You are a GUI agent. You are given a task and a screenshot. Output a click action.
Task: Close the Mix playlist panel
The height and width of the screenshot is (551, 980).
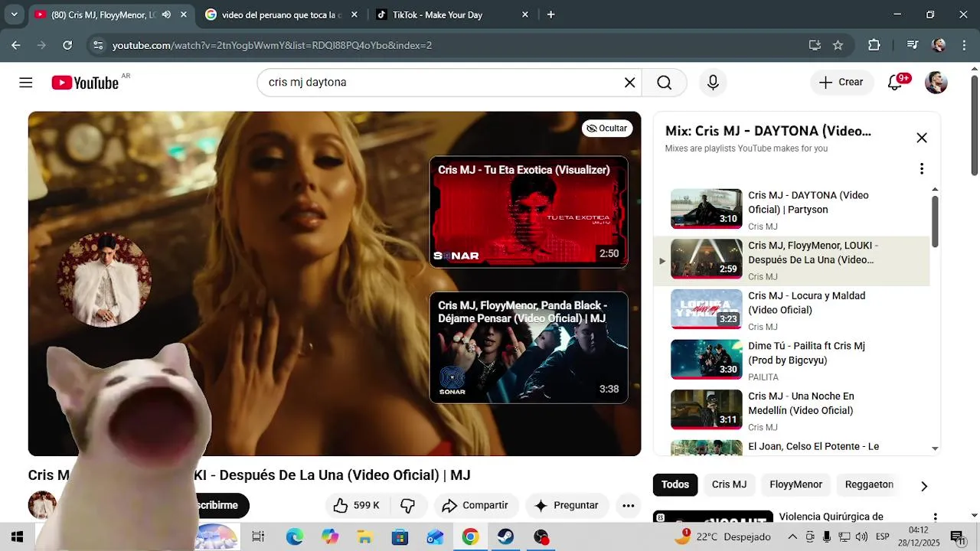tap(922, 138)
